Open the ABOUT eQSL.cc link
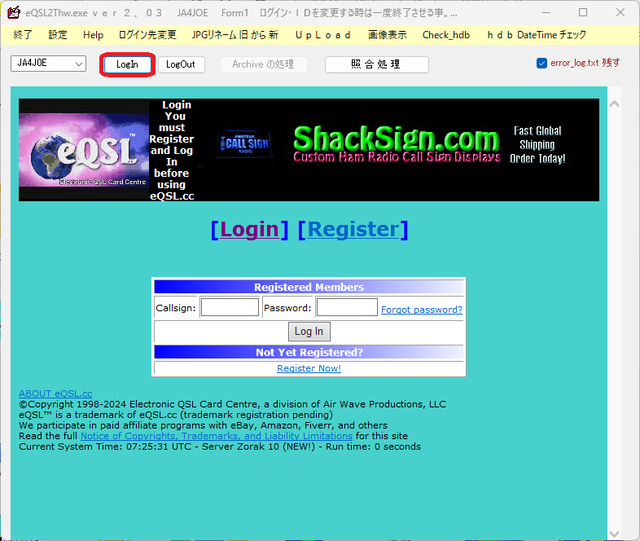 click(56, 394)
